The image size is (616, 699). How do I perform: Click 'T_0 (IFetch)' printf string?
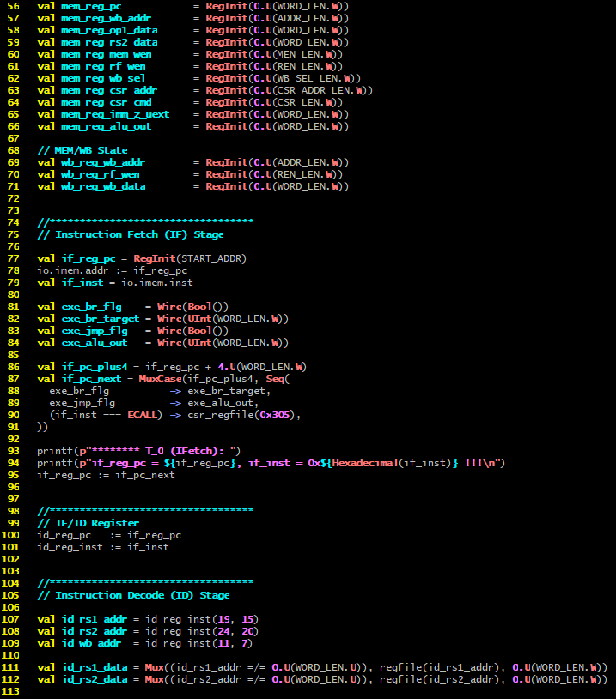(181, 452)
